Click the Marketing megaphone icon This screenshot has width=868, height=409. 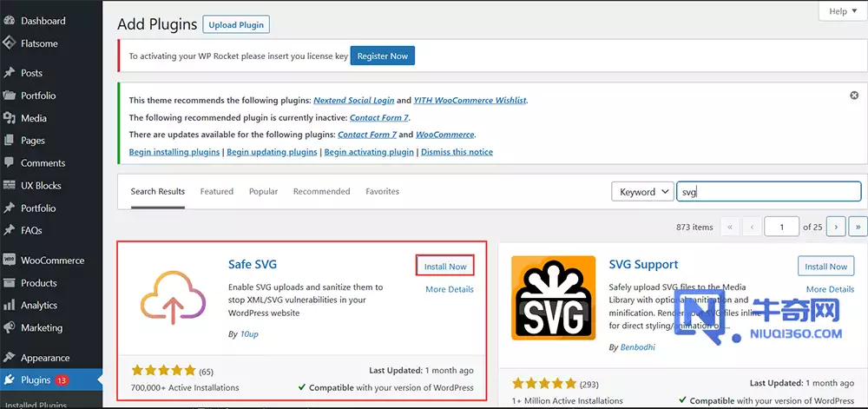click(x=9, y=327)
